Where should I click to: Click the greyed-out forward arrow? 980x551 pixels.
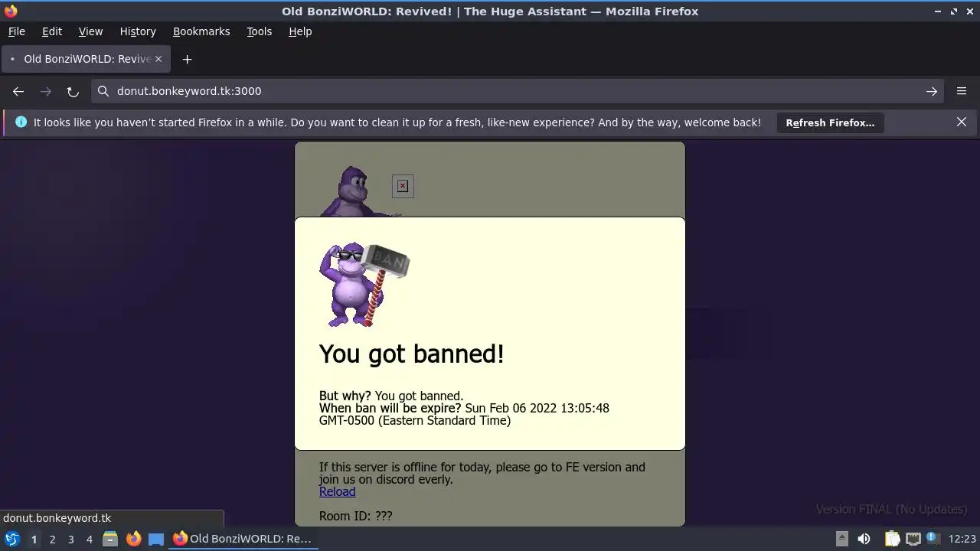(x=46, y=91)
